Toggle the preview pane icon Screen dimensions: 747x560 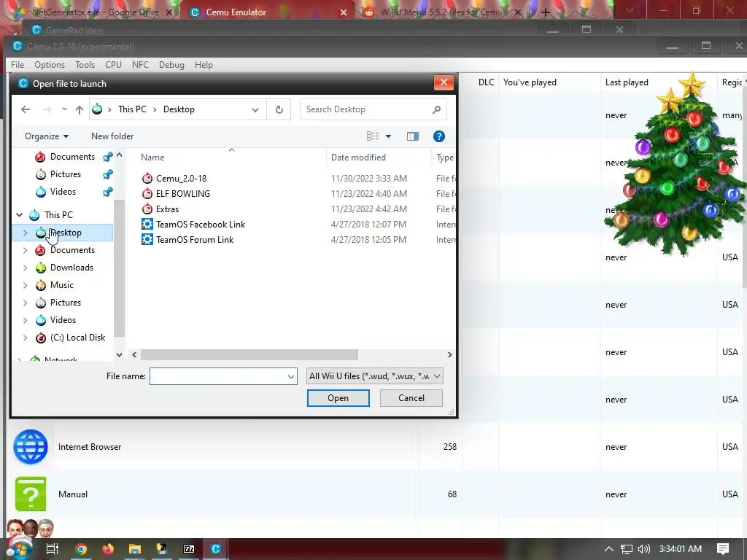click(413, 136)
